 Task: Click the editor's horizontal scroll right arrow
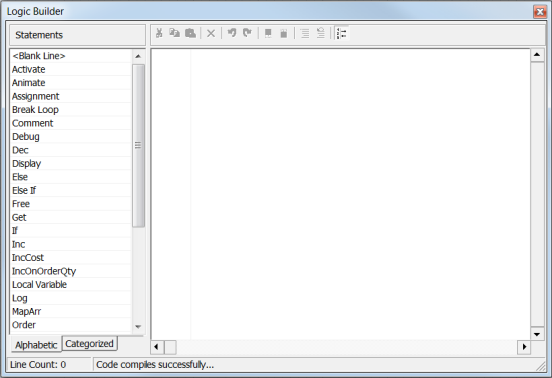pos(524,347)
